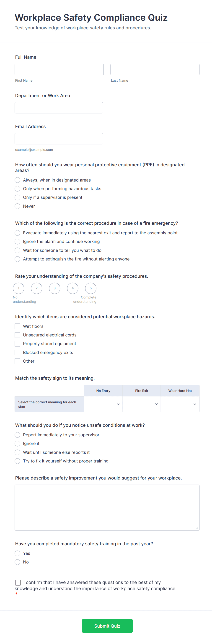Open the "Wear Hard Hat" meaning dropdown
Screen dimensions: 212x644
180,404
